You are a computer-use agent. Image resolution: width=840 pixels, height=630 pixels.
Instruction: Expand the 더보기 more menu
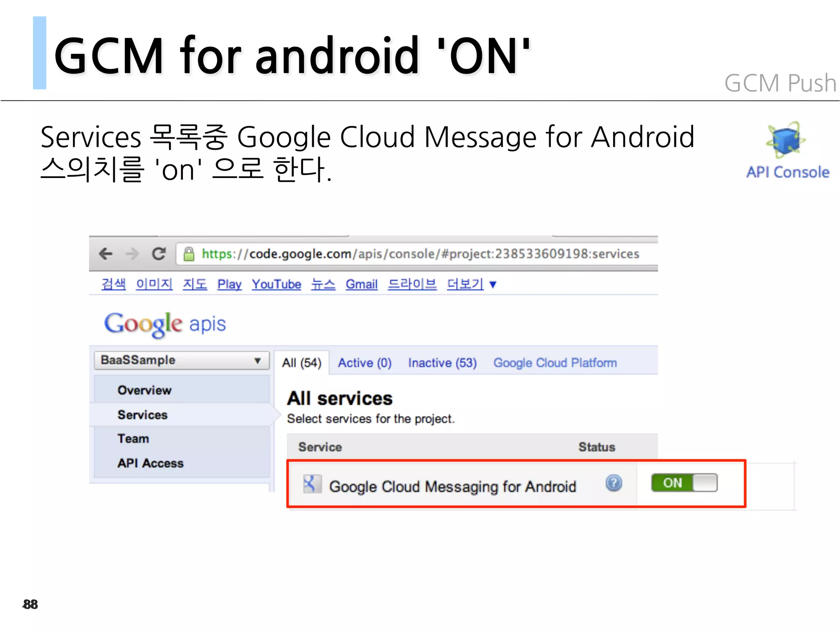coord(471,284)
